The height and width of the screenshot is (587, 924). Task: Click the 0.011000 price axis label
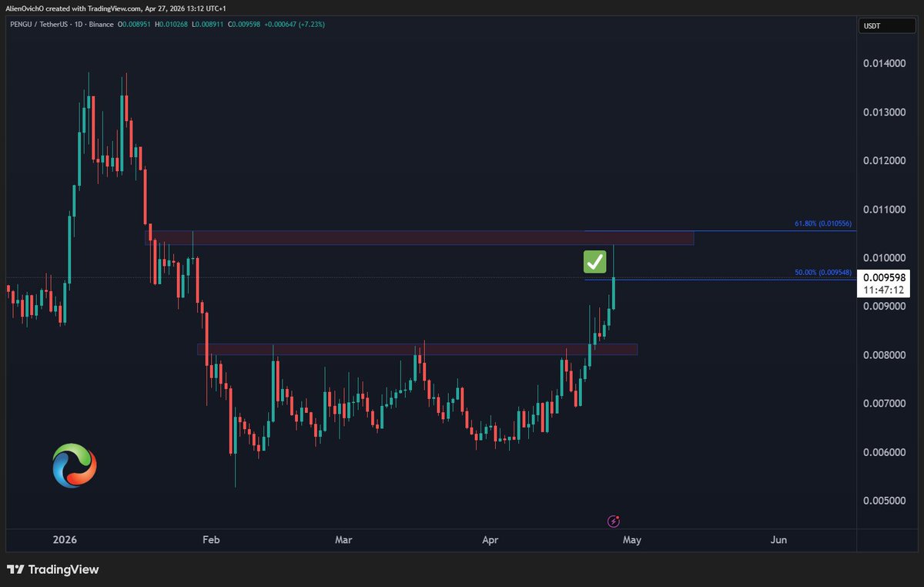(885, 209)
